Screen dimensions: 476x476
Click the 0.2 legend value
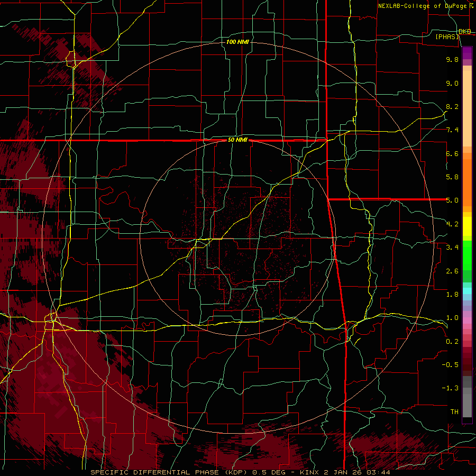tap(452, 342)
